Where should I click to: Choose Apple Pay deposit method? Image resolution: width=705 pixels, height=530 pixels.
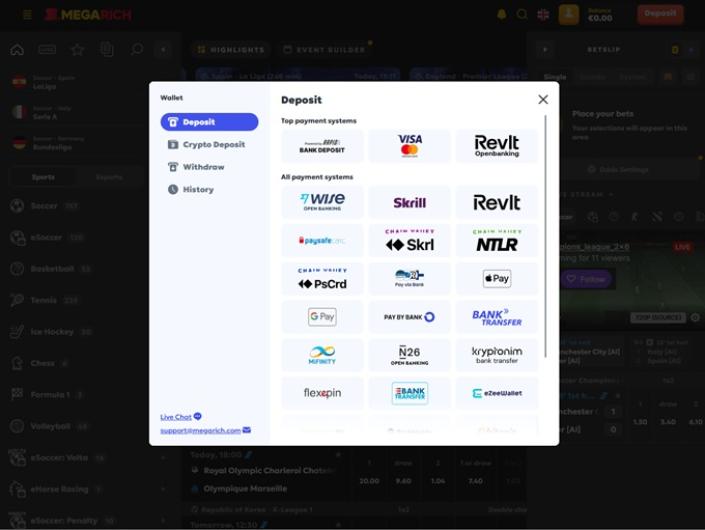pos(497,279)
